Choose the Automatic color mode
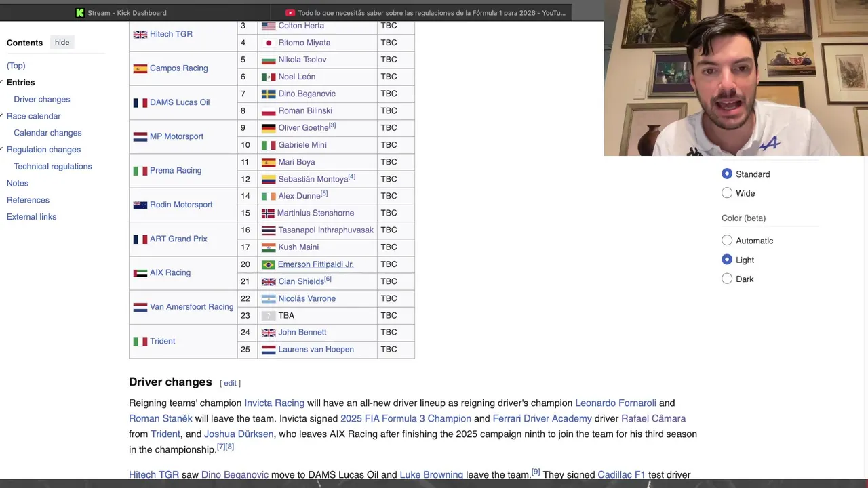Image resolution: width=868 pixels, height=488 pixels. point(727,241)
